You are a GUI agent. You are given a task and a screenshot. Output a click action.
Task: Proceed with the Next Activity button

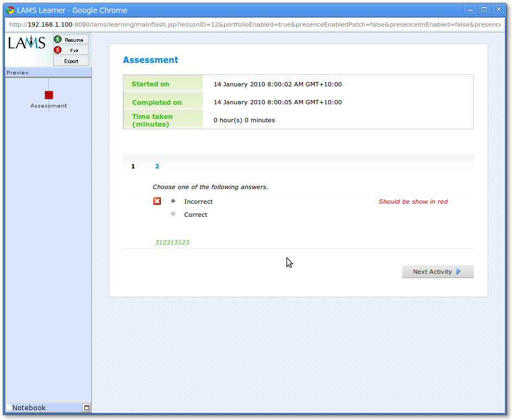(x=438, y=272)
